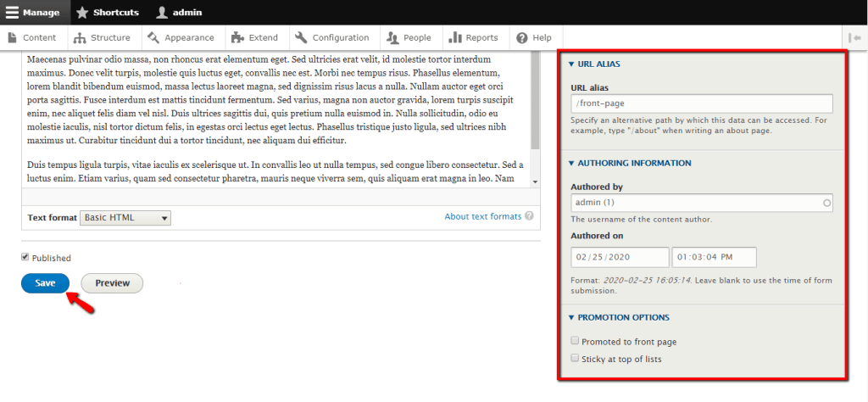Open the People menu label
Viewport: 868px width, 402px height.
tap(417, 37)
